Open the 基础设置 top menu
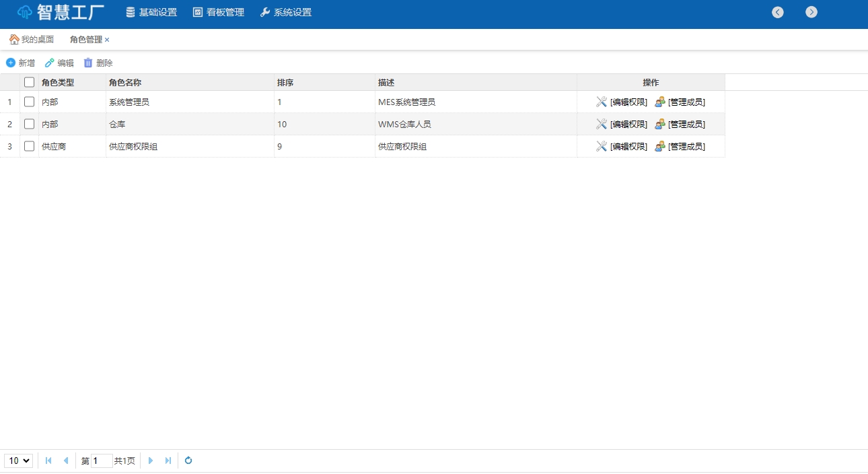The height and width of the screenshot is (474, 868). tap(151, 12)
